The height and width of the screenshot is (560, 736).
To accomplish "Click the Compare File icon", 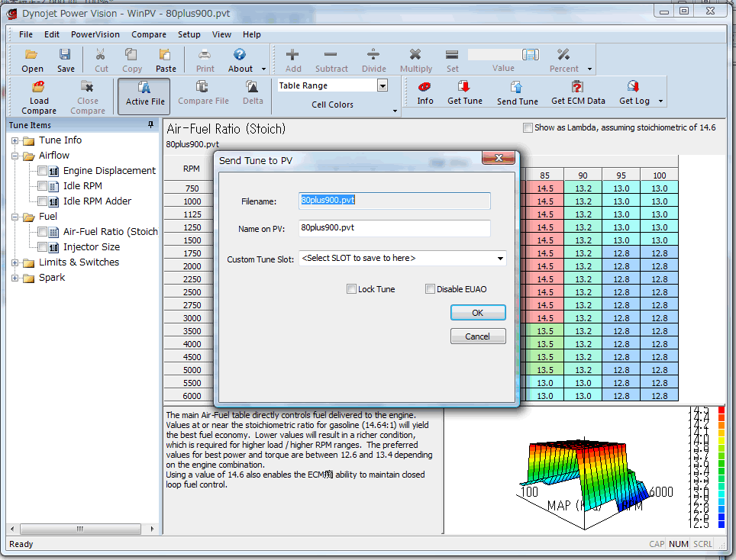I will click(202, 87).
